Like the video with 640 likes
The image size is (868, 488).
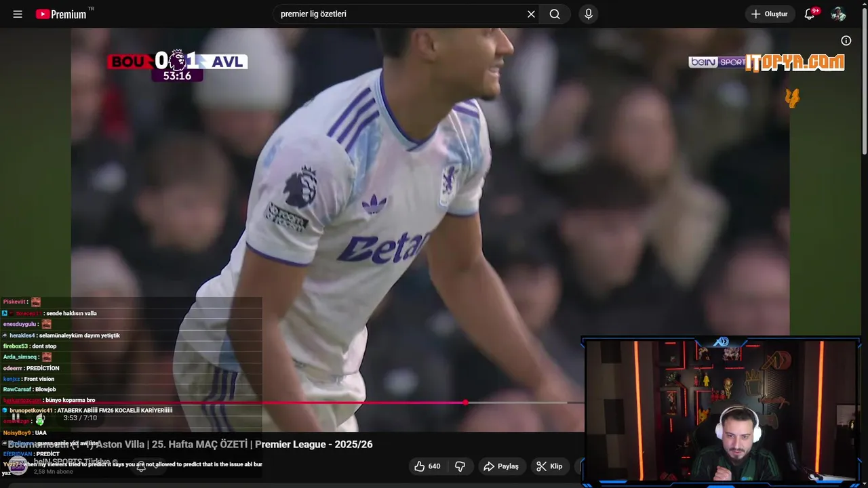click(427, 466)
